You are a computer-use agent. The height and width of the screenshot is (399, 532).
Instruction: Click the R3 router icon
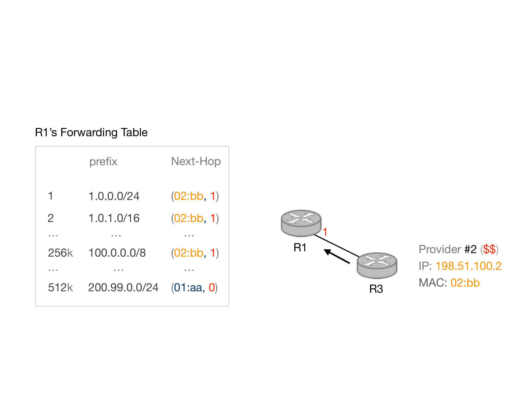pyautogui.click(x=377, y=265)
